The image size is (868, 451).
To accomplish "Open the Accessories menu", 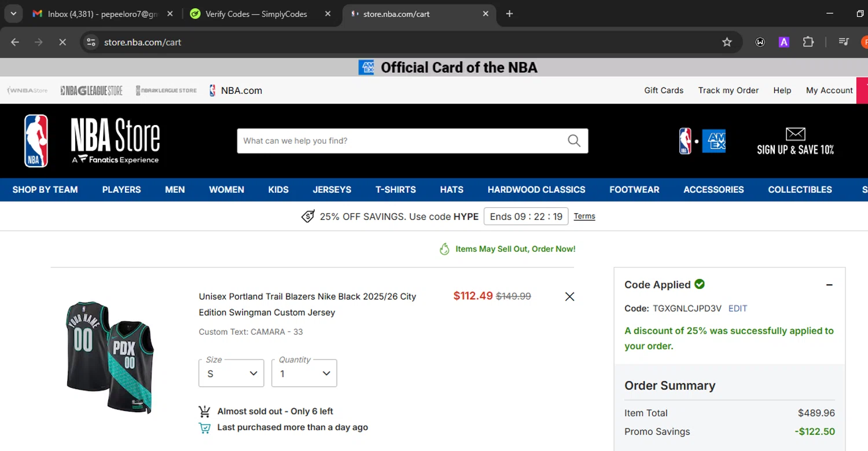I will click(713, 189).
